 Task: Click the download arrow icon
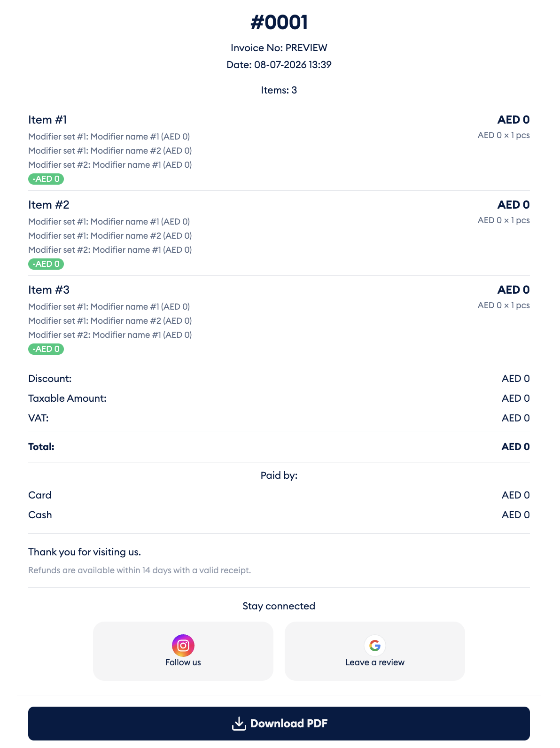click(239, 724)
